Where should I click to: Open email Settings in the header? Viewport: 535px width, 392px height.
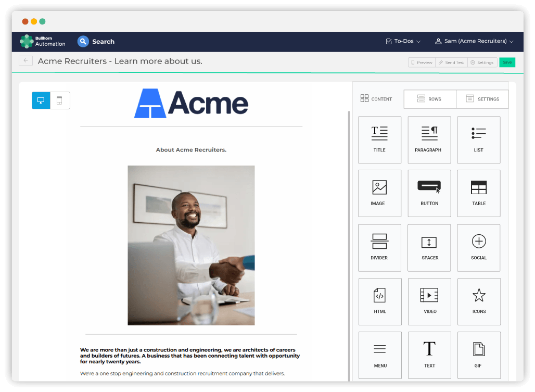(x=482, y=62)
